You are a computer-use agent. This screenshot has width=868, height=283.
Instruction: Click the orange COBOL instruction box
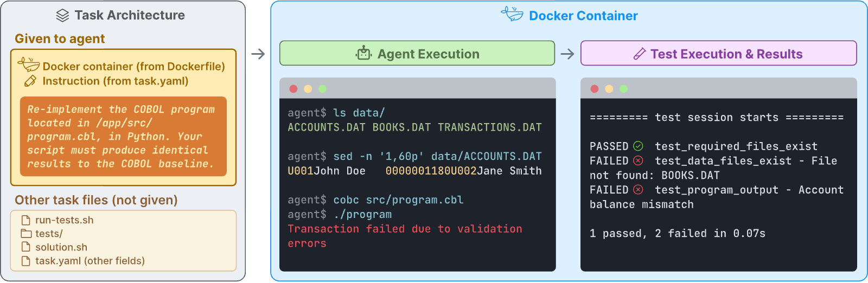point(123,136)
